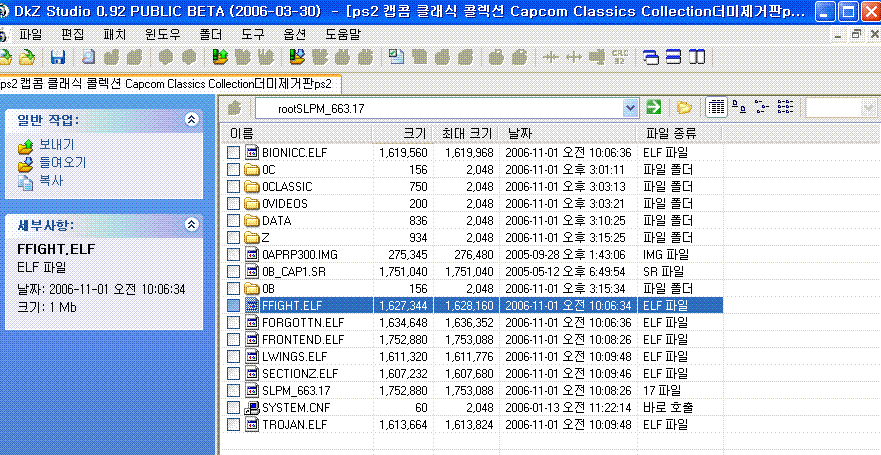Sort by the 크기 column header

[x=402, y=134]
